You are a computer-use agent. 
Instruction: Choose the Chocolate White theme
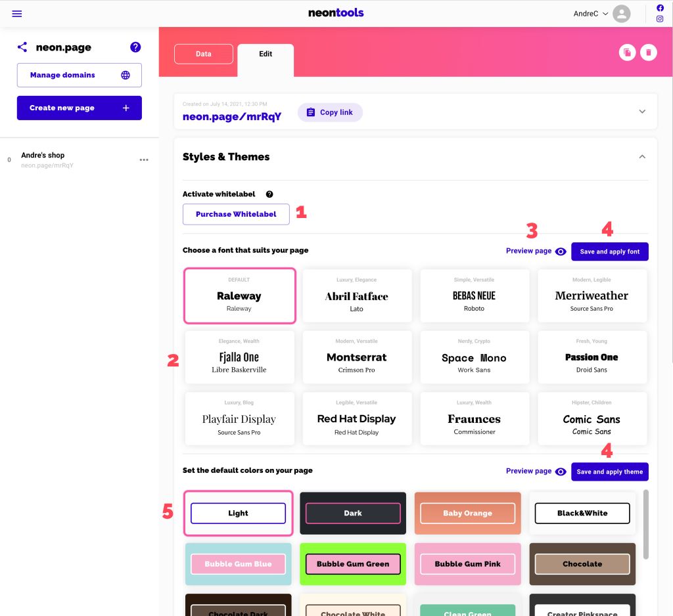pos(353,605)
